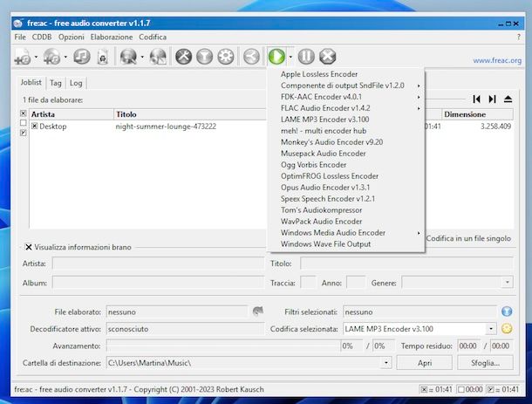Toggle Visualizza informazioni brano checkbox
Viewport: 532px width, 404px height.
[x=29, y=247]
